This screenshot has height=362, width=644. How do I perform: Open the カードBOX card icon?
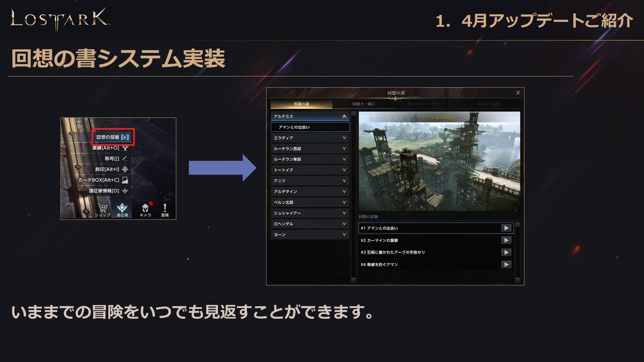(x=125, y=180)
